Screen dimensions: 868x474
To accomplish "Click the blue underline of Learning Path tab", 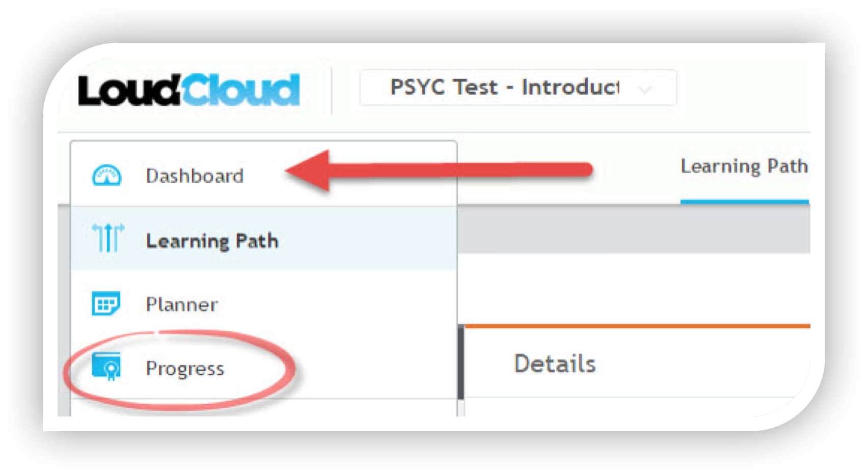I will click(744, 202).
